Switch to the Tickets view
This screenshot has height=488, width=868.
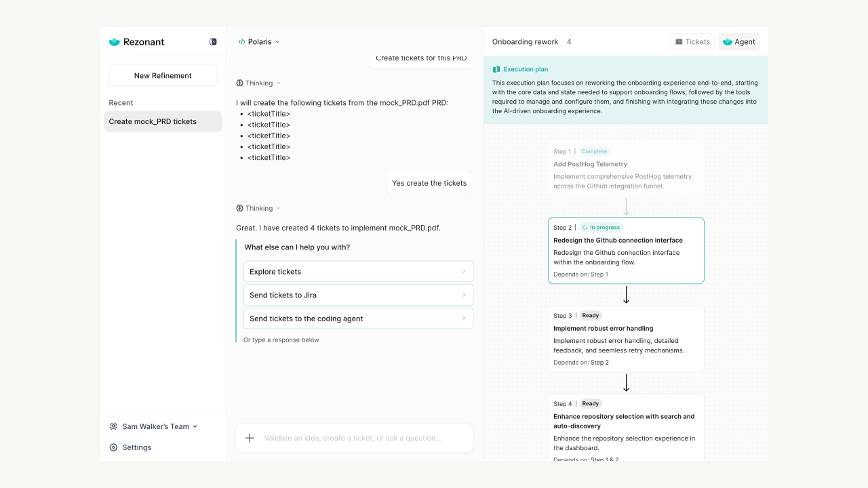(x=692, y=42)
